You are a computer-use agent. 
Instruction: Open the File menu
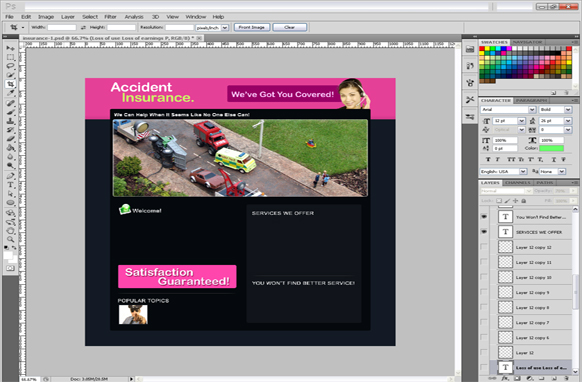[x=9, y=17]
